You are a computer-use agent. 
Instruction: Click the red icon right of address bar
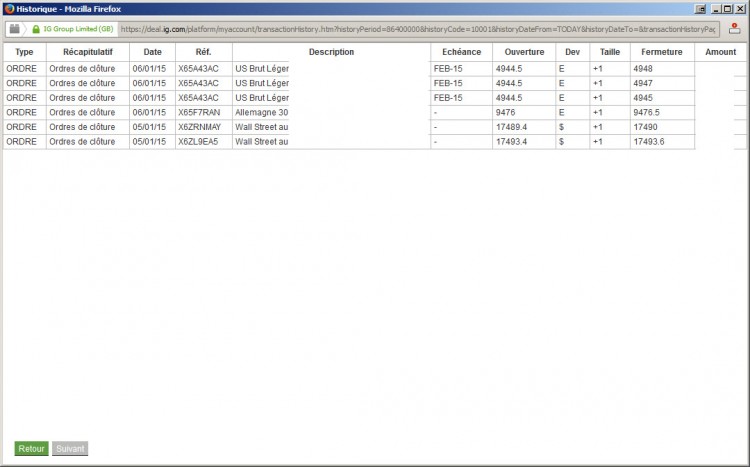click(x=734, y=29)
